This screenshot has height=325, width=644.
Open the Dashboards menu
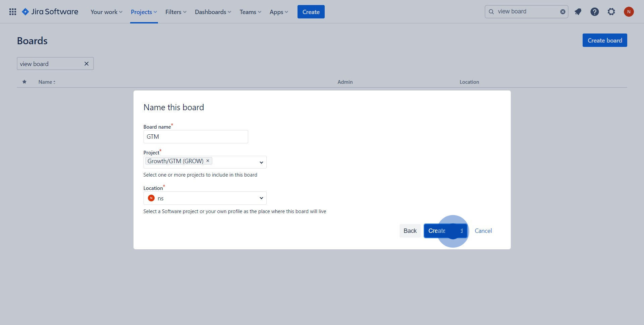213,11
